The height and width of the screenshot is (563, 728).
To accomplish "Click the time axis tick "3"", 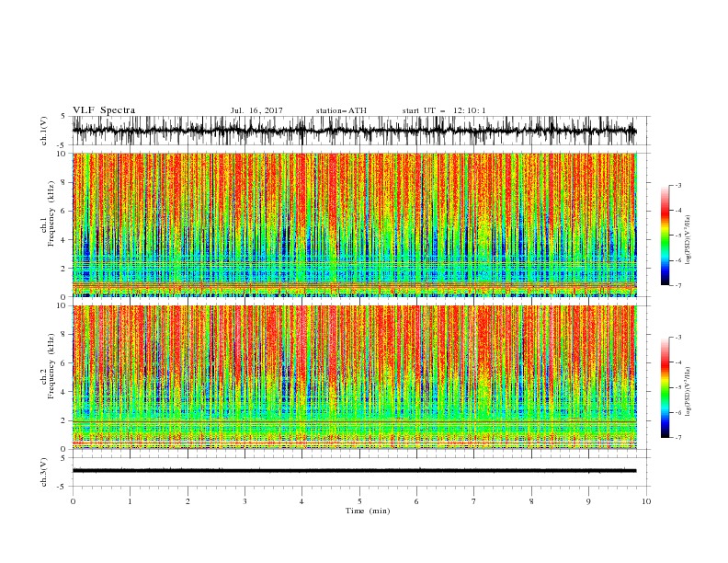I will [x=245, y=501].
